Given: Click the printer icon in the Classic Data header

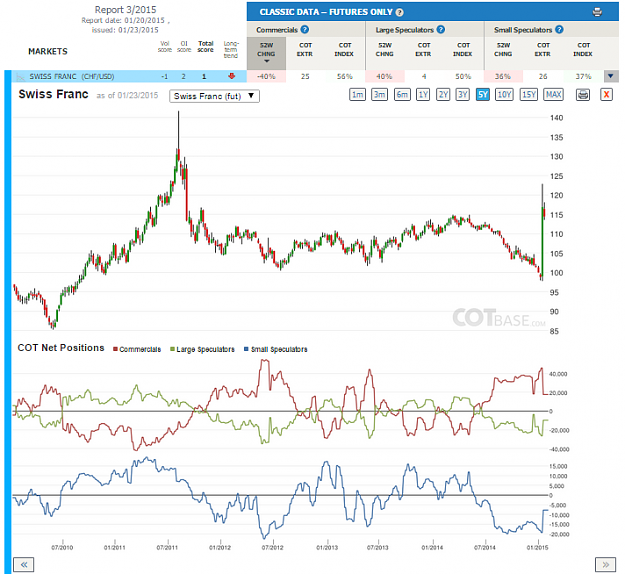Looking at the screenshot, I should click(x=597, y=12).
